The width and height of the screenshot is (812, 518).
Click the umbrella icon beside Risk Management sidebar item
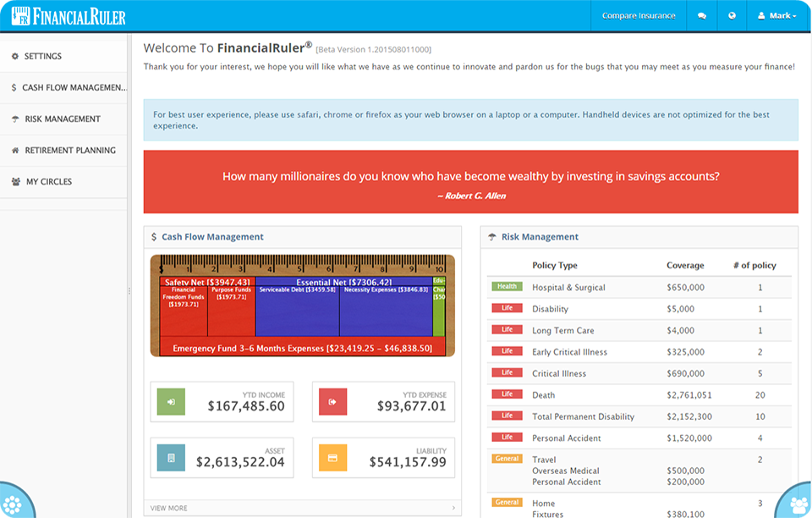point(15,119)
